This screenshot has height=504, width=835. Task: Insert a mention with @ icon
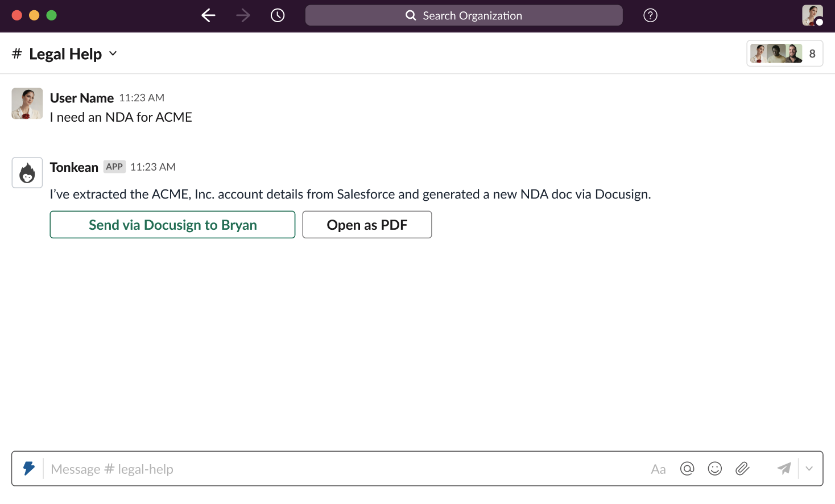point(687,469)
